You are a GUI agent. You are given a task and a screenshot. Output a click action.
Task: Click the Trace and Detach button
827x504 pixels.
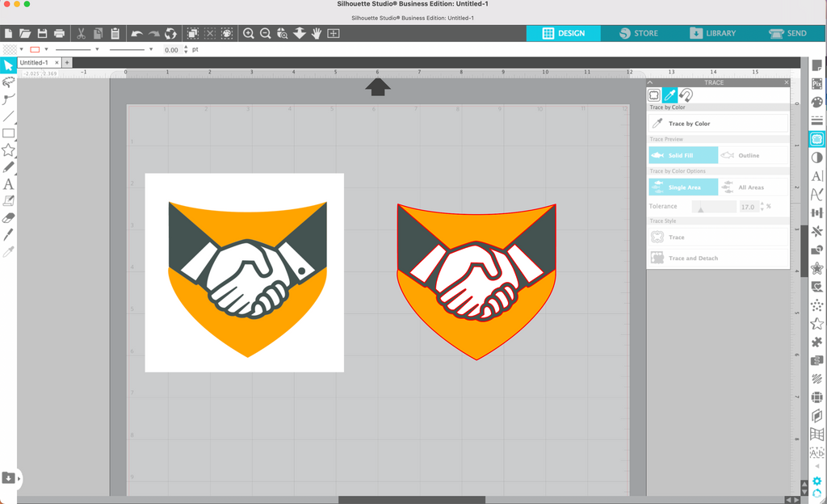point(716,258)
